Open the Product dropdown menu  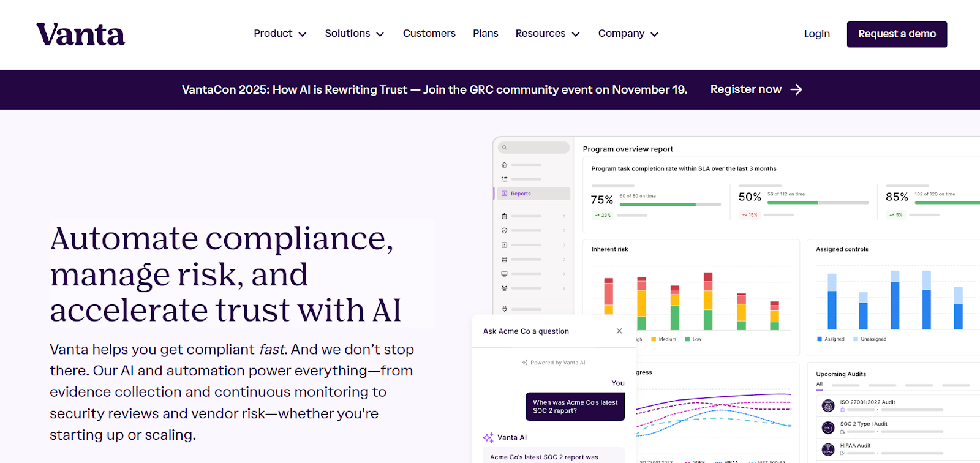279,34
